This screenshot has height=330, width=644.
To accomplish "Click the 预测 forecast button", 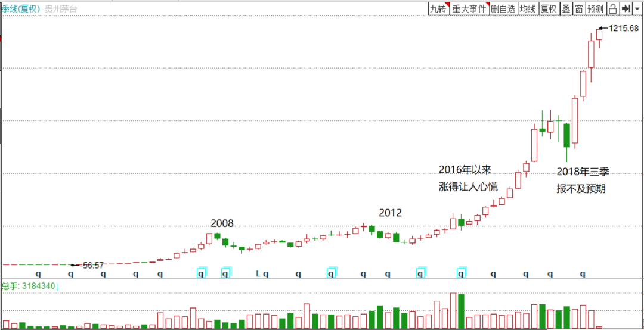I will pyautogui.click(x=596, y=8).
